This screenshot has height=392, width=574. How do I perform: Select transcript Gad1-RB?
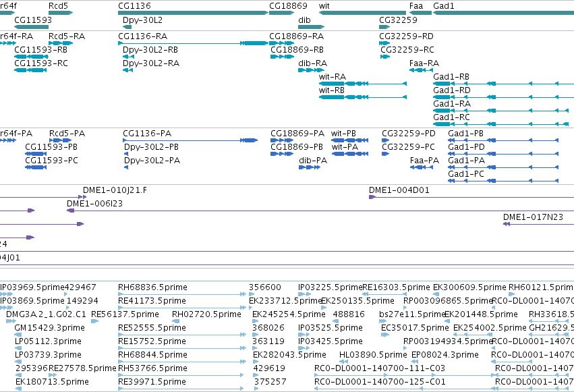click(x=503, y=84)
